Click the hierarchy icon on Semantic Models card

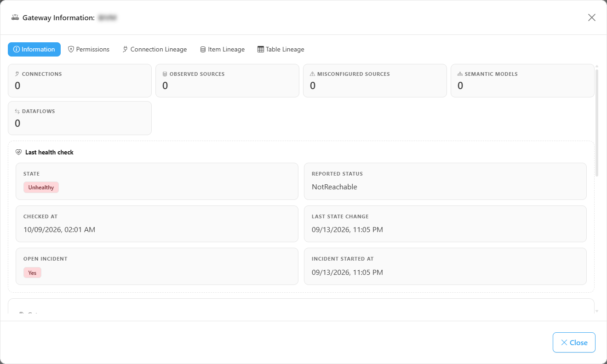460,74
